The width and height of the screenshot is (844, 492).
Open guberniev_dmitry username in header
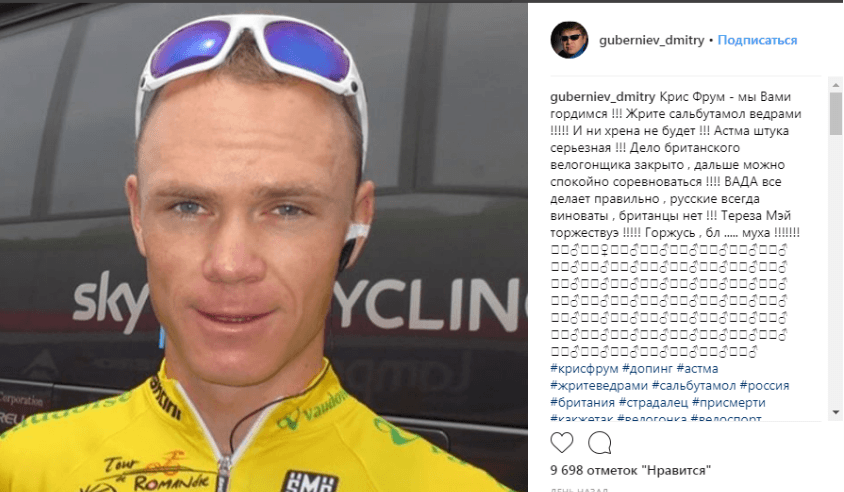coord(651,40)
